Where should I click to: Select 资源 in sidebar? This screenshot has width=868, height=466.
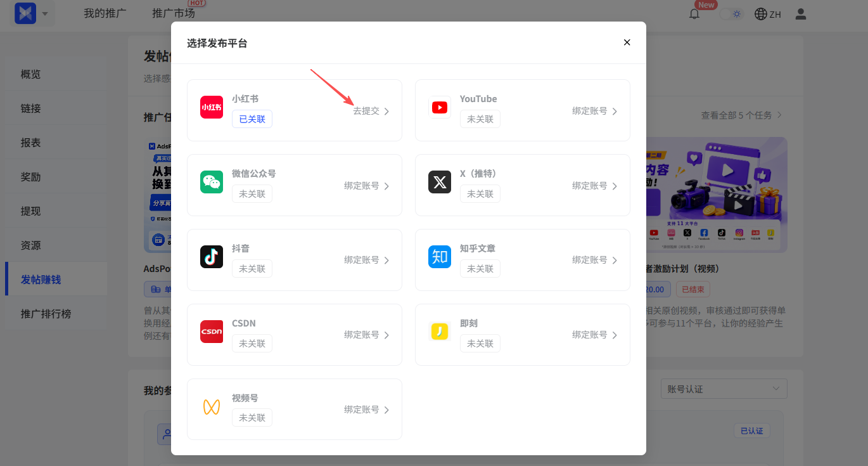[56, 245]
